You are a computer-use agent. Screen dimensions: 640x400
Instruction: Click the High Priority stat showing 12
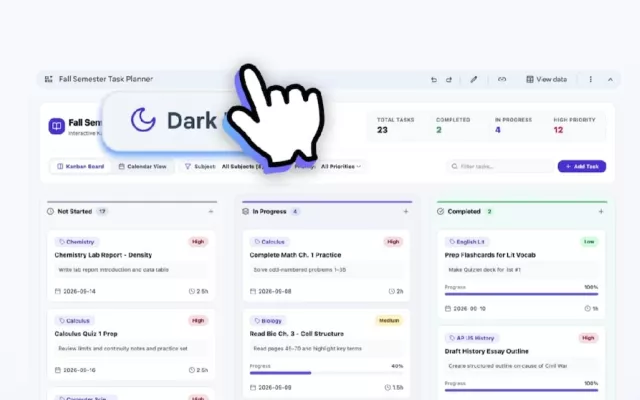(574, 126)
